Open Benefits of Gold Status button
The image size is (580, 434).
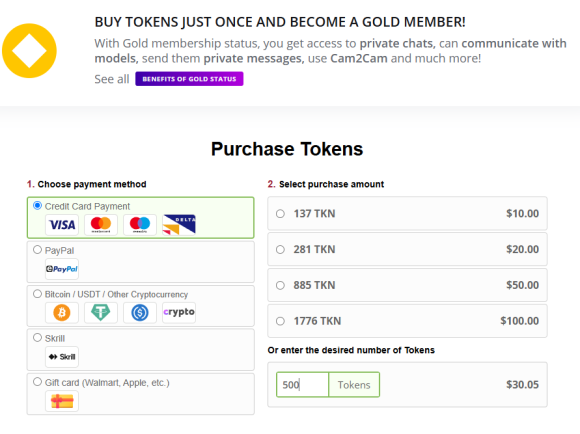[189, 79]
